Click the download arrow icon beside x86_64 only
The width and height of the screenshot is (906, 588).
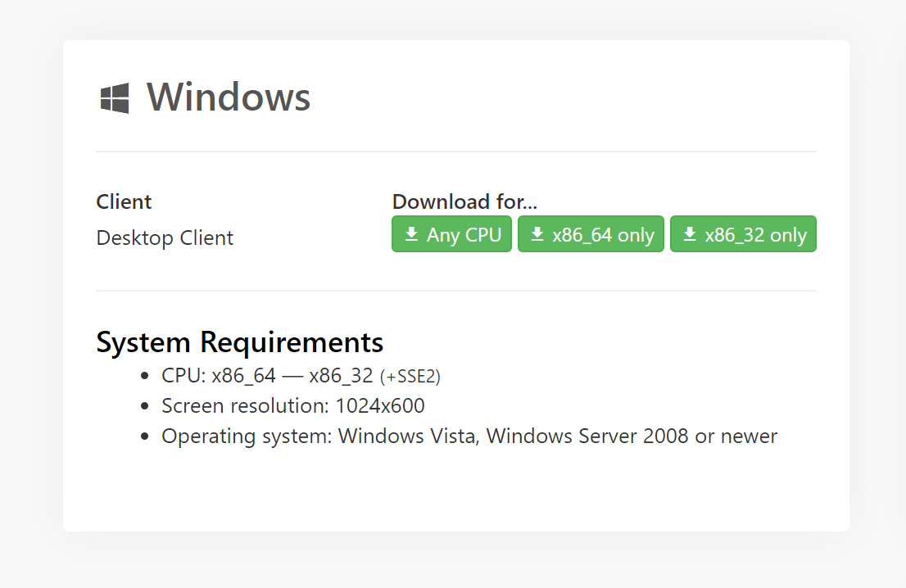pos(537,235)
